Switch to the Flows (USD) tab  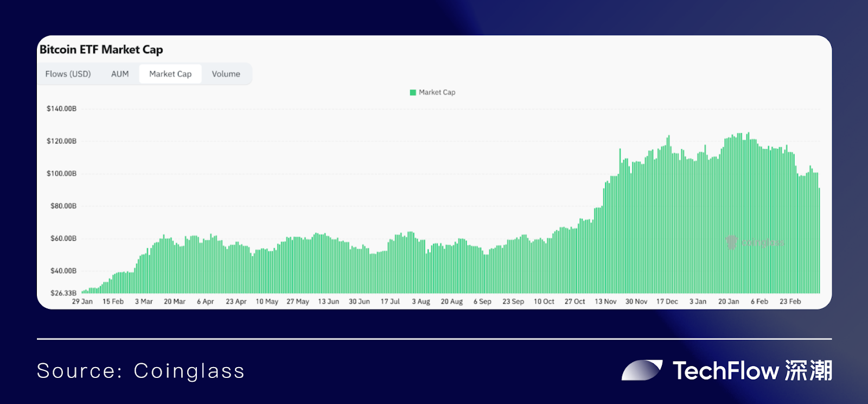click(x=68, y=74)
